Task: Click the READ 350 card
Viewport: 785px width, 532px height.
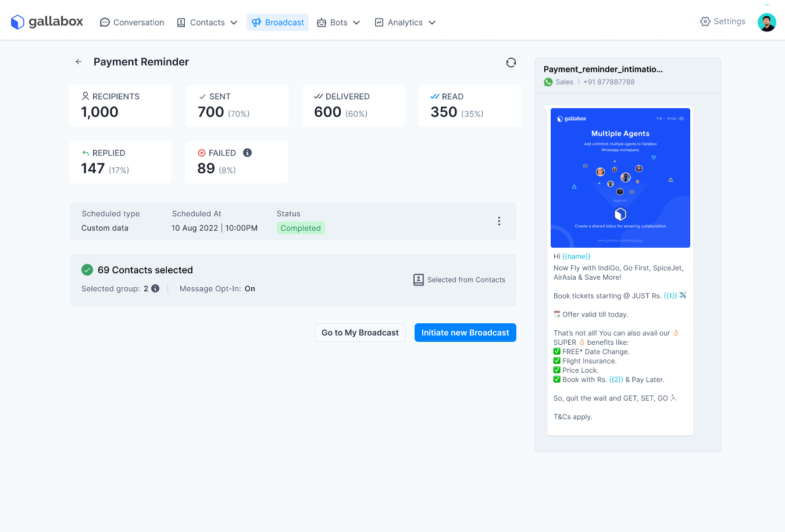Action: pos(470,106)
